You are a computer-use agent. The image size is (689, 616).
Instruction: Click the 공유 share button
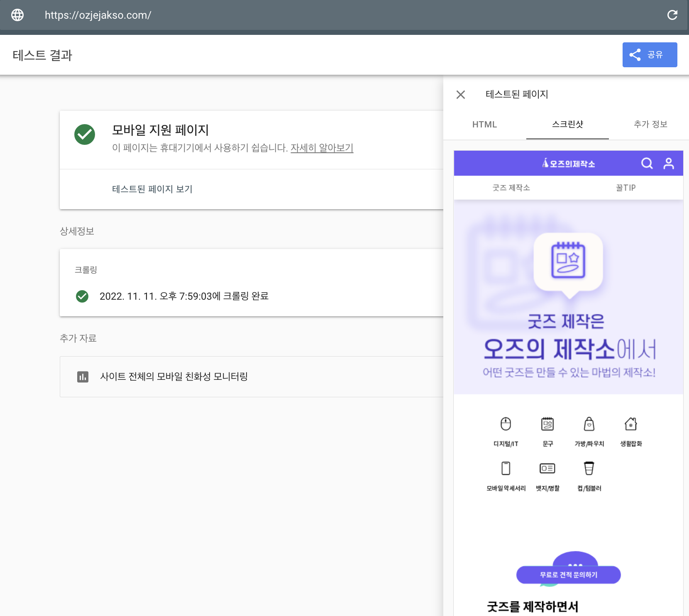tap(650, 55)
